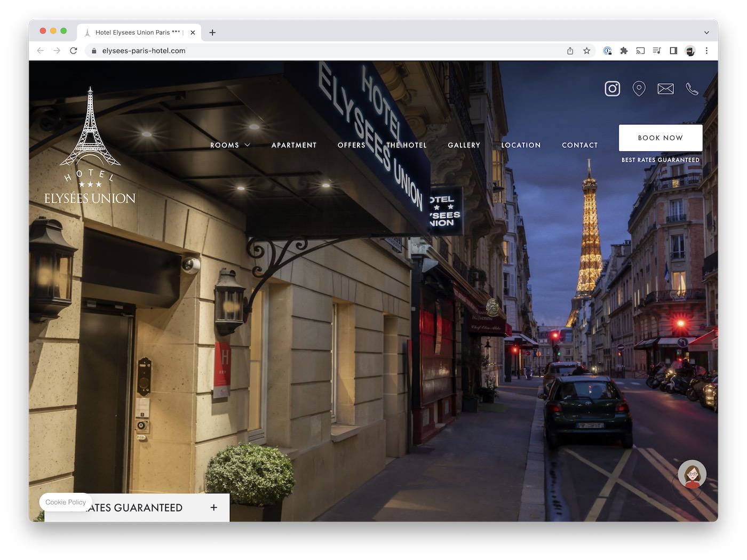Expand the Rooms dropdown menu
747x560 pixels.
point(230,145)
